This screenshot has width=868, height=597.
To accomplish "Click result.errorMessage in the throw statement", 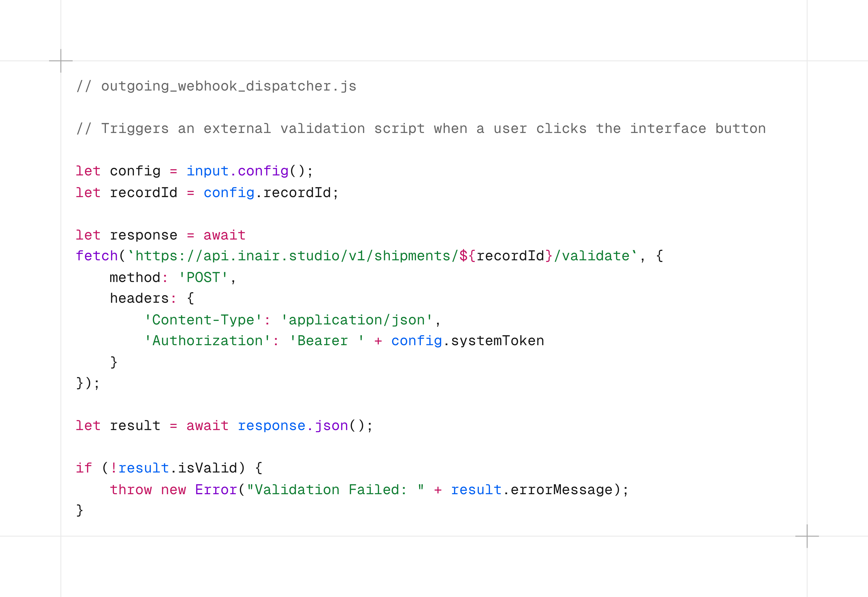I will pos(532,490).
